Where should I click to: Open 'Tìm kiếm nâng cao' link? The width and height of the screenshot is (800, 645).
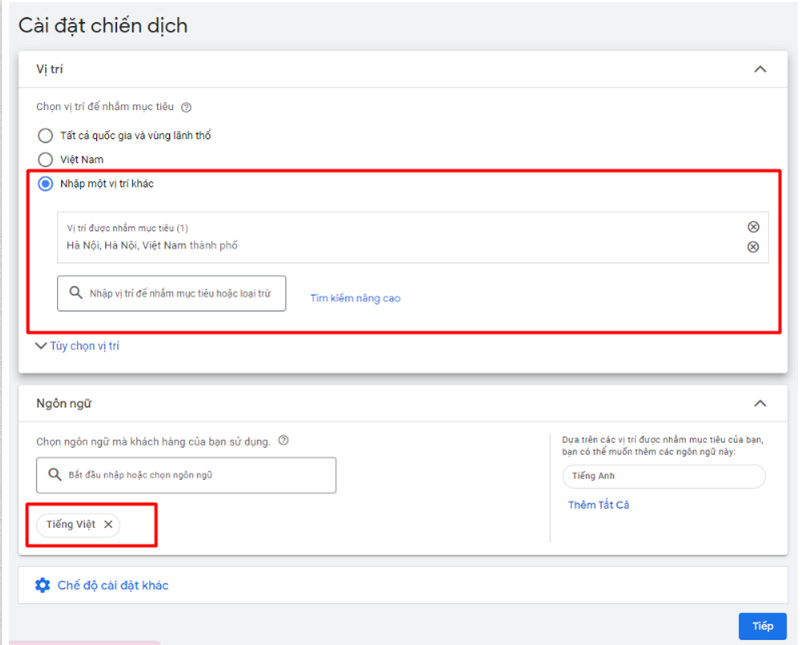pos(356,298)
